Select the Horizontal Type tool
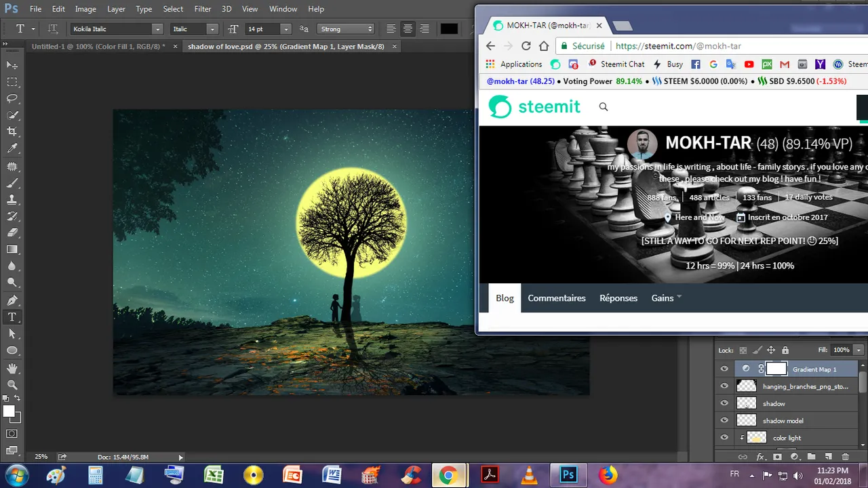This screenshot has width=868, height=488. pos(12,317)
